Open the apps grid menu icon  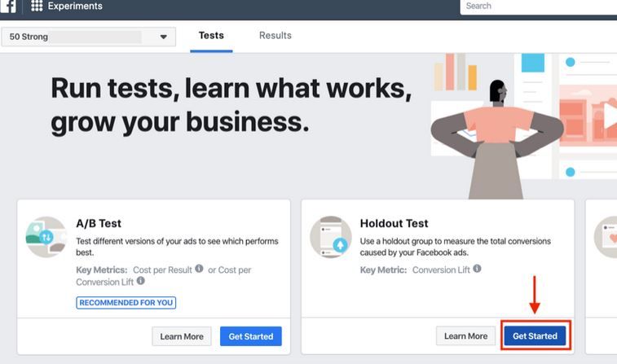37,6
